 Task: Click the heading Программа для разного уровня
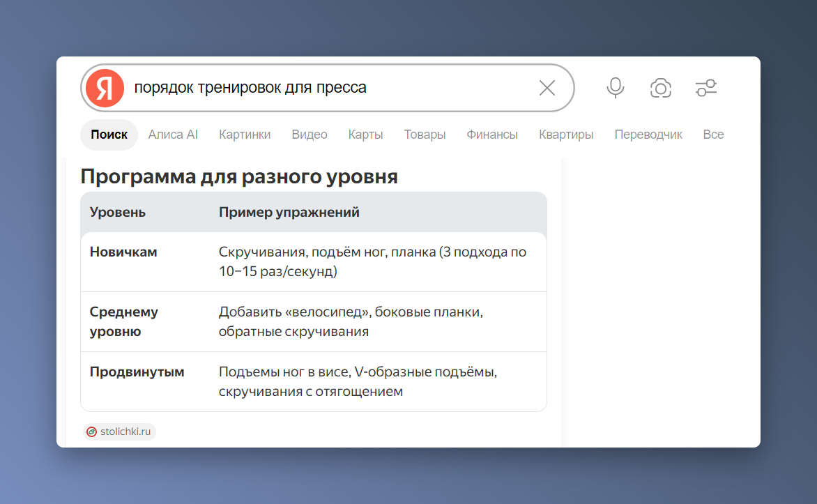coord(239,176)
